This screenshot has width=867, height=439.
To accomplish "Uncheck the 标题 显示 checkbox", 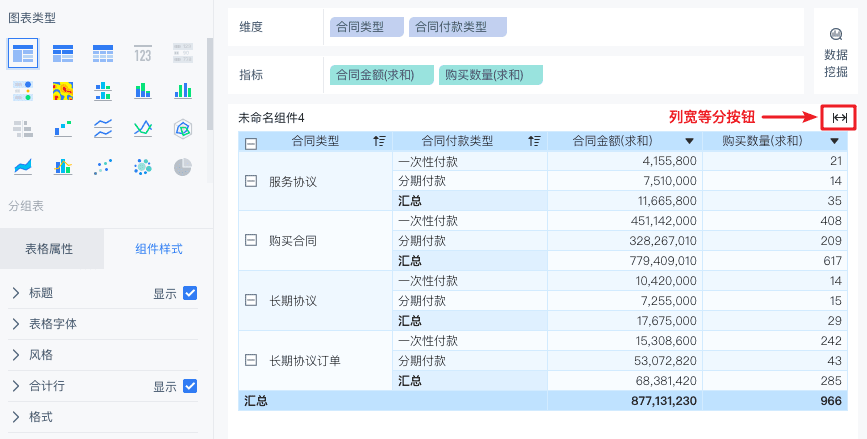I will pyautogui.click(x=190, y=293).
